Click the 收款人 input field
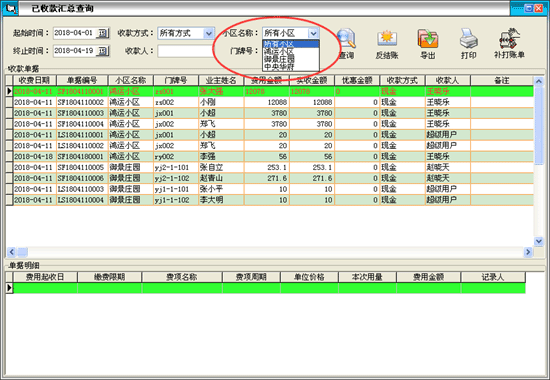The height and width of the screenshot is (380, 550). [186, 51]
